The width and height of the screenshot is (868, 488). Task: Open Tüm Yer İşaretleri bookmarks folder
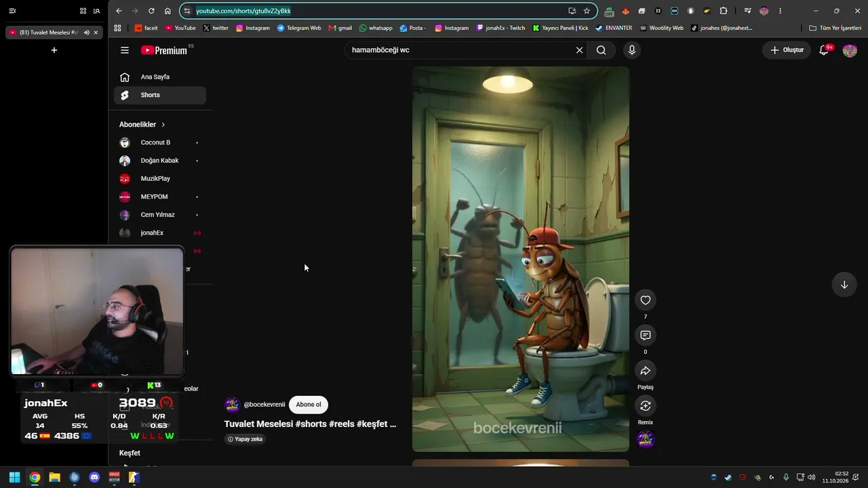click(x=835, y=28)
